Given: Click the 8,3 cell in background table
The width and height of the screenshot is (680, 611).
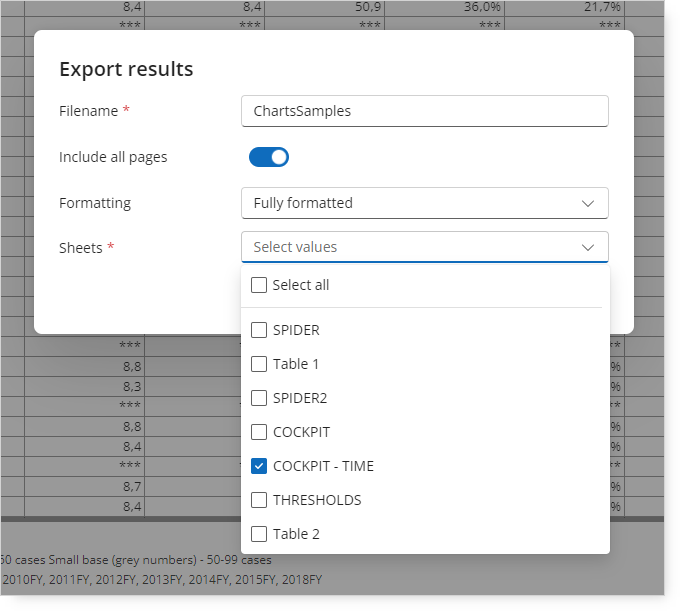Looking at the screenshot, I should [x=85, y=386].
